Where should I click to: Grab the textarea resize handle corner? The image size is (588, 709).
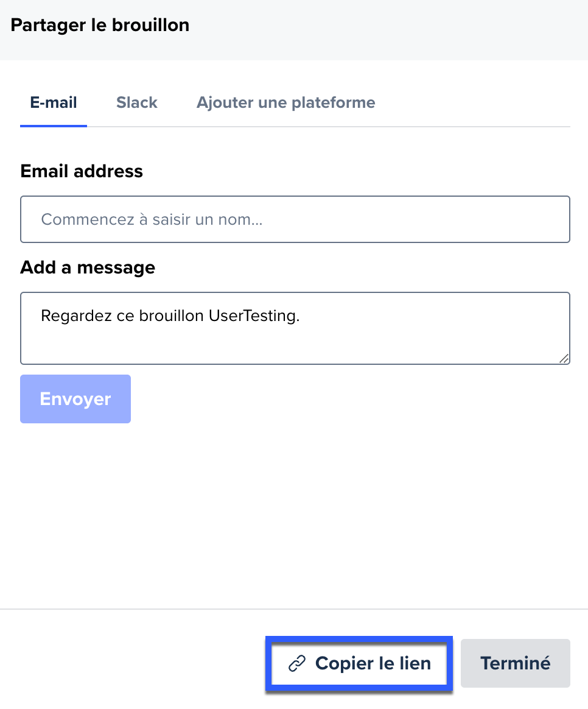click(x=564, y=359)
